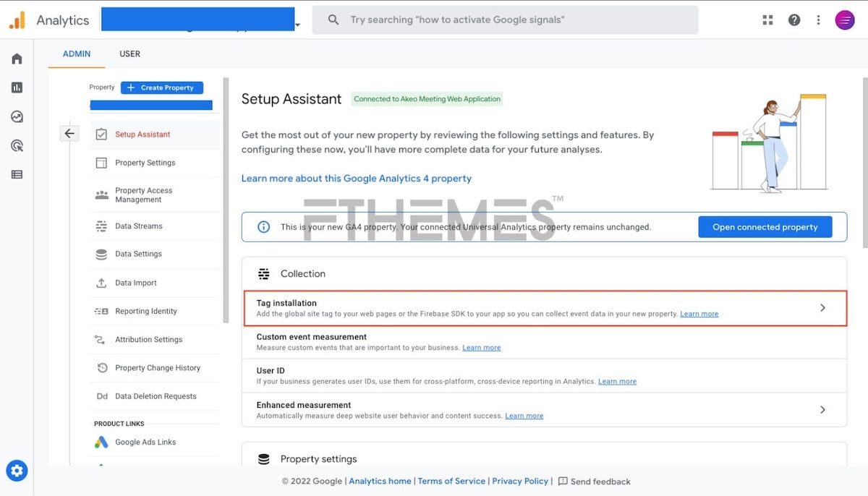Open Reports bar chart icon in sidebar

point(17,87)
